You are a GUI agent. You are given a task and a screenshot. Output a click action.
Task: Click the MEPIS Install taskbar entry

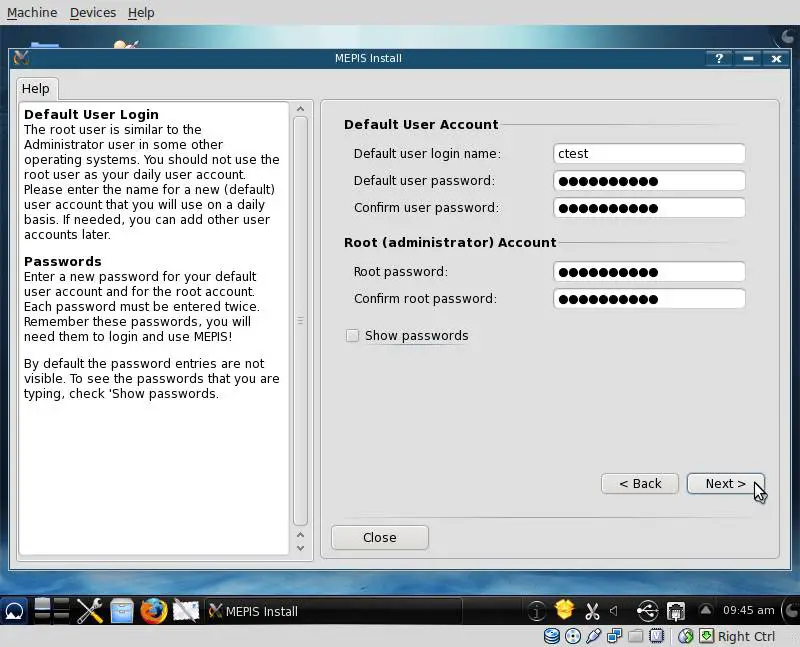pos(333,611)
